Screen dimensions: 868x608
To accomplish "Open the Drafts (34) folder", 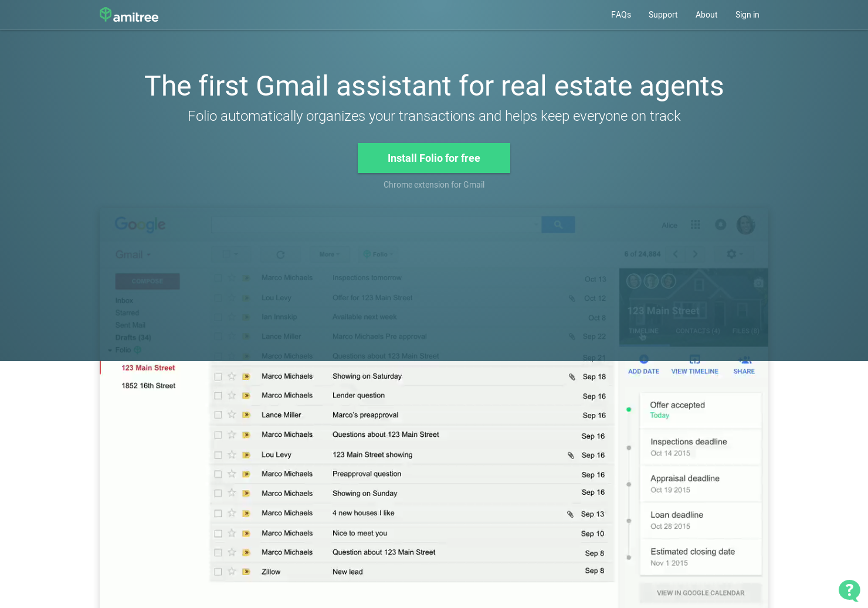I will pyautogui.click(x=133, y=338).
